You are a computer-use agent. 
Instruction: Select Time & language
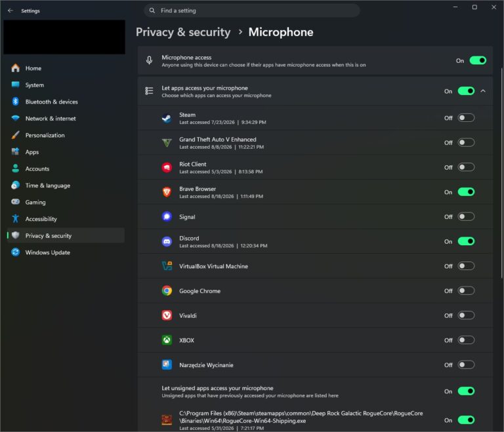66,186
